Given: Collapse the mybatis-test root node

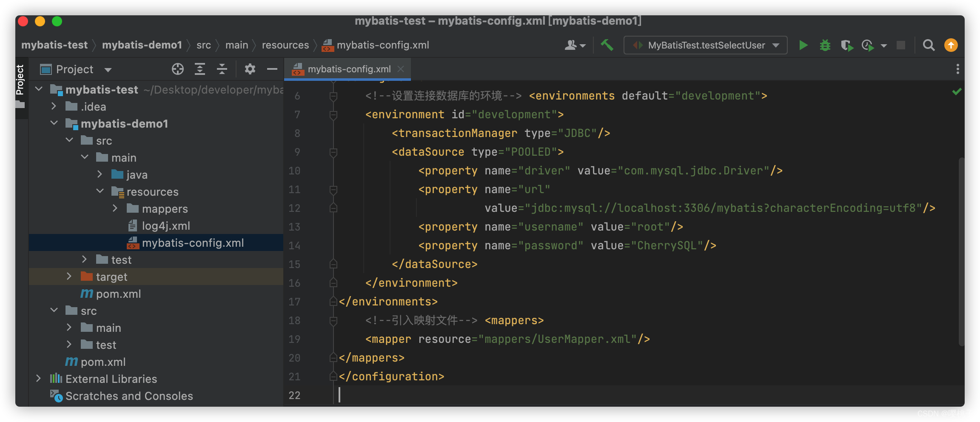Looking at the screenshot, I should point(39,89).
